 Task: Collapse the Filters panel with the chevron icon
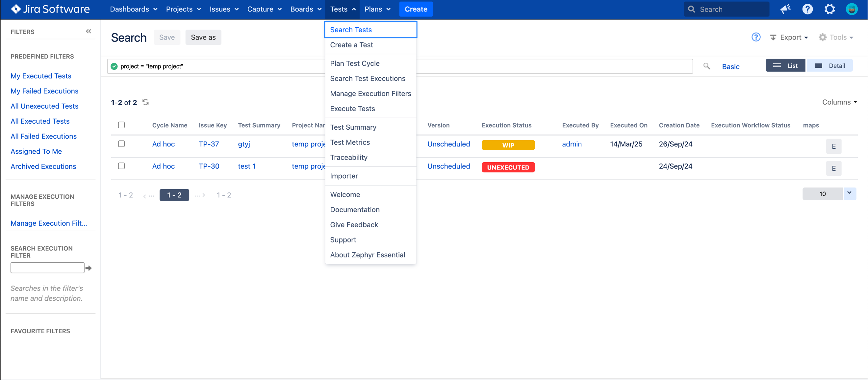click(x=88, y=31)
